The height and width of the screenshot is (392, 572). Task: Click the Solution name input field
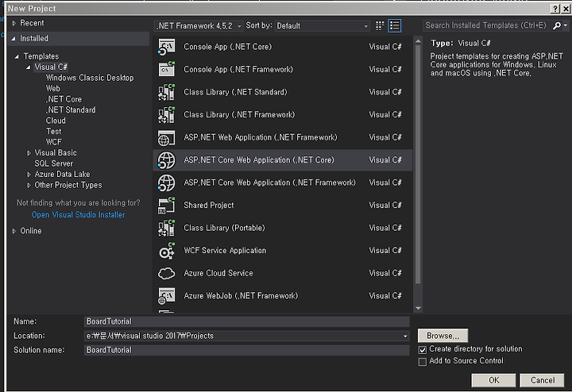[x=246, y=350]
